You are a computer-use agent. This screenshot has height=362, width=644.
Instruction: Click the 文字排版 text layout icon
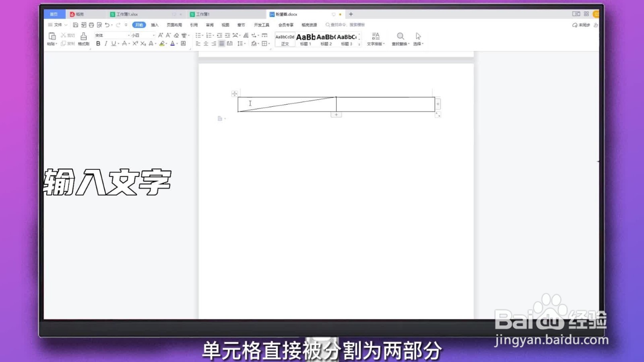click(376, 36)
